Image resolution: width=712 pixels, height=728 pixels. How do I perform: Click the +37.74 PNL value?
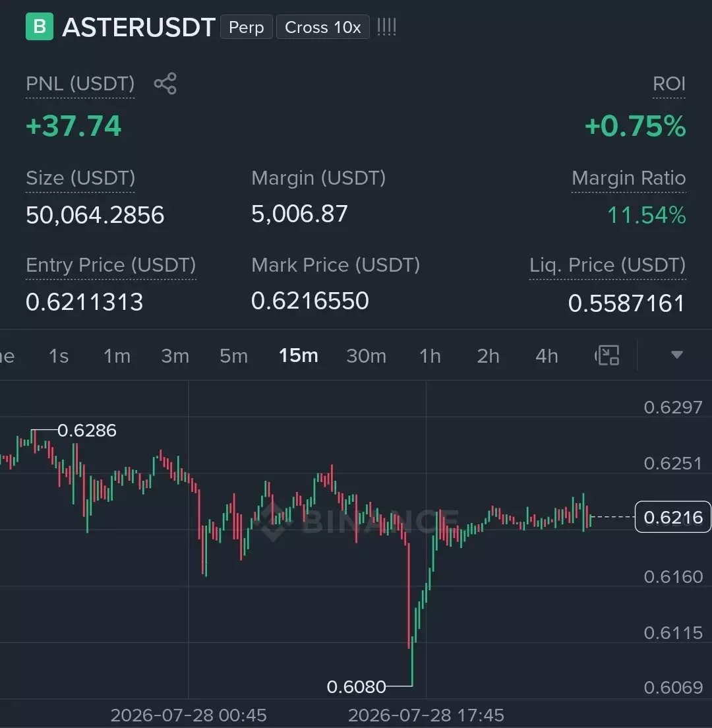pos(73,126)
